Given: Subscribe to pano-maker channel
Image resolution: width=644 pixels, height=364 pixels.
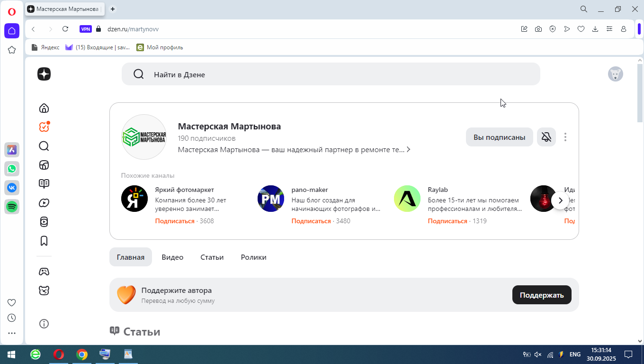Looking at the screenshot, I should coord(311,221).
